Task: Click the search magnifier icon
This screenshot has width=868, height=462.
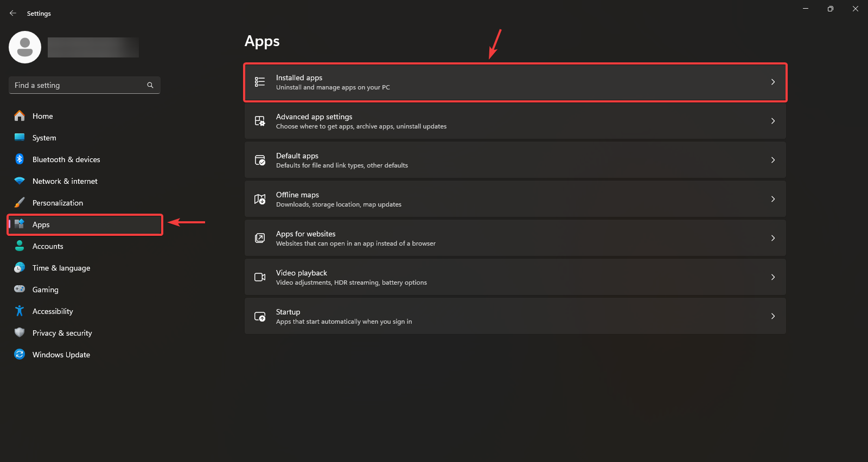Action: coord(150,85)
